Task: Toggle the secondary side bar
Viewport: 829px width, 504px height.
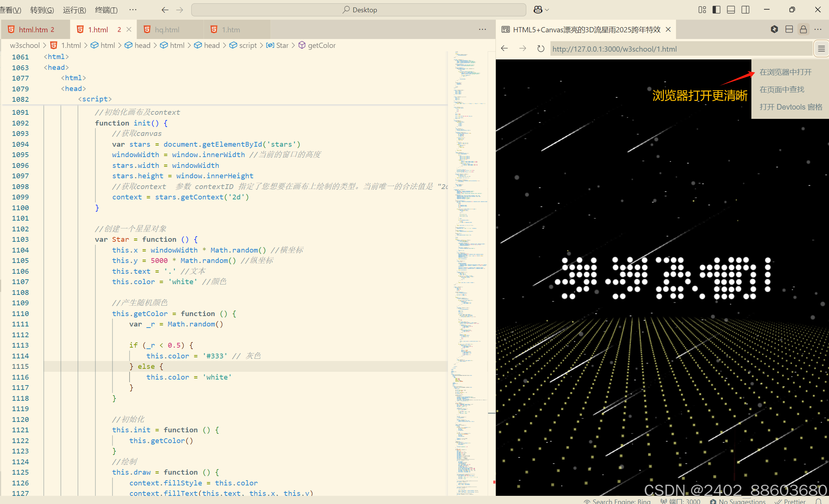Action: click(x=745, y=10)
